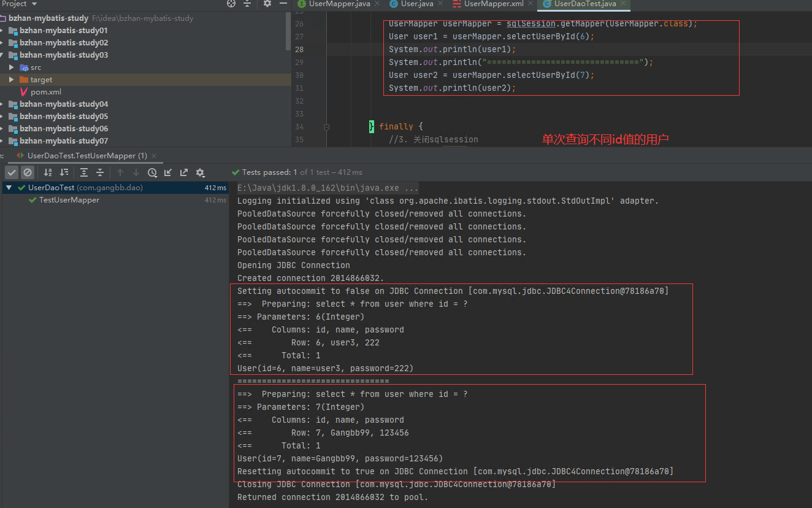Toggle the Show Passed tests button
Viewport: 812px width, 508px height.
(x=12, y=172)
